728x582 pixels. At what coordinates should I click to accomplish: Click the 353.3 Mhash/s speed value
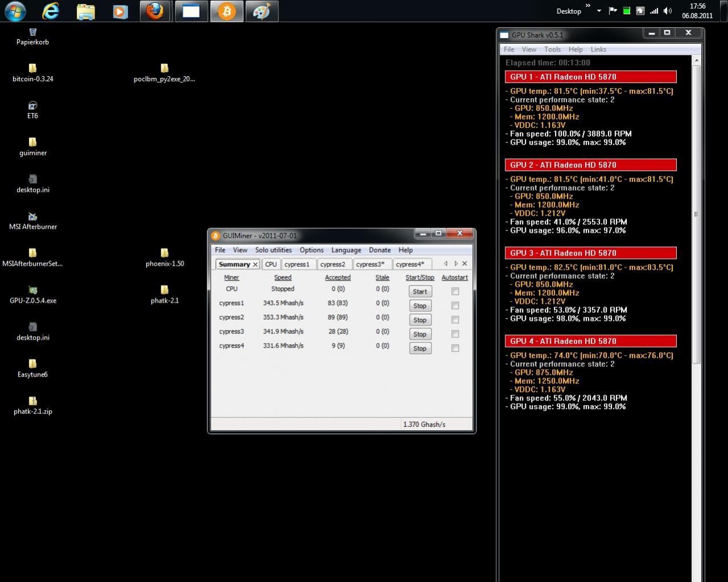pos(283,317)
